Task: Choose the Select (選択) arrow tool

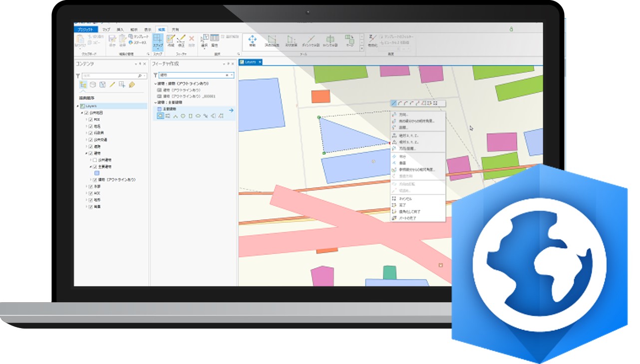Action: pyautogui.click(x=205, y=39)
